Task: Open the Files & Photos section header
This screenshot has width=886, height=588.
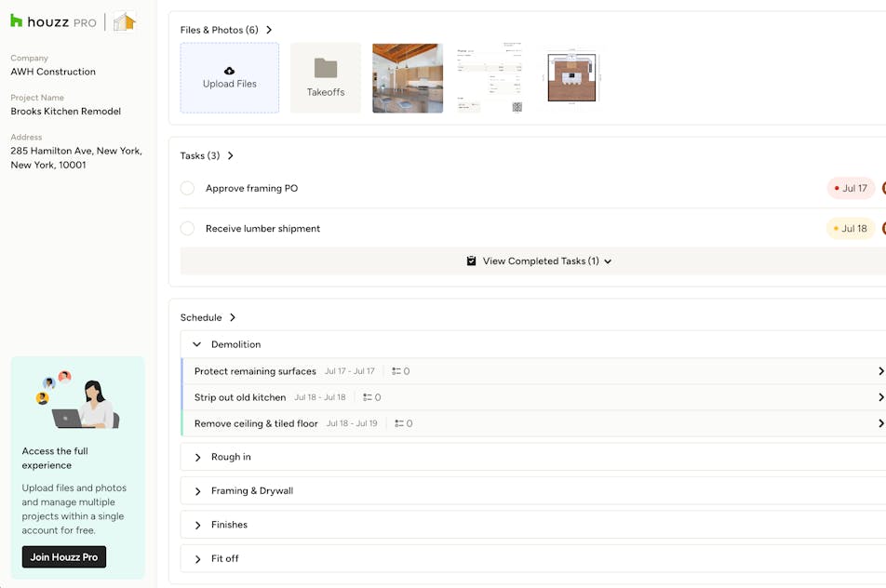Action: click(226, 30)
